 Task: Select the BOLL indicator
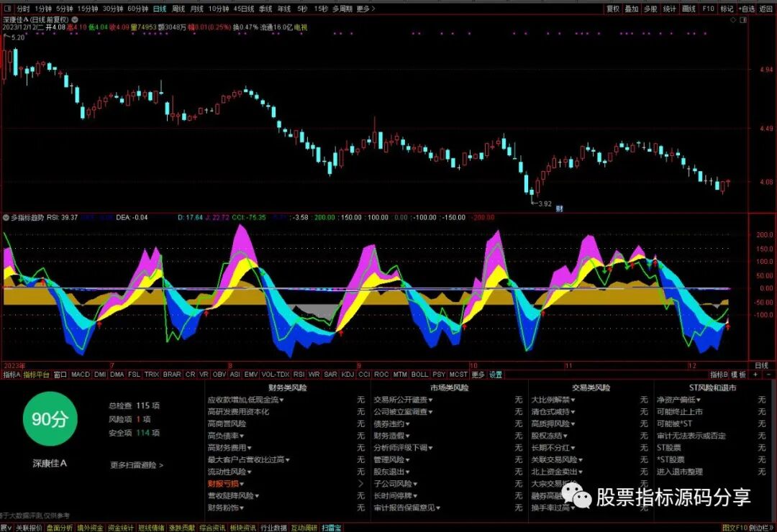pyautogui.click(x=419, y=375)
